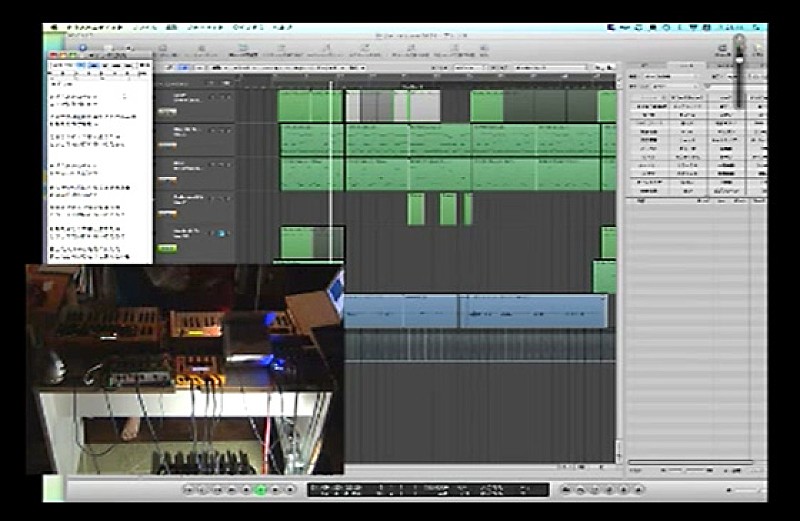Click the transport button right of Play

[275, 490]
